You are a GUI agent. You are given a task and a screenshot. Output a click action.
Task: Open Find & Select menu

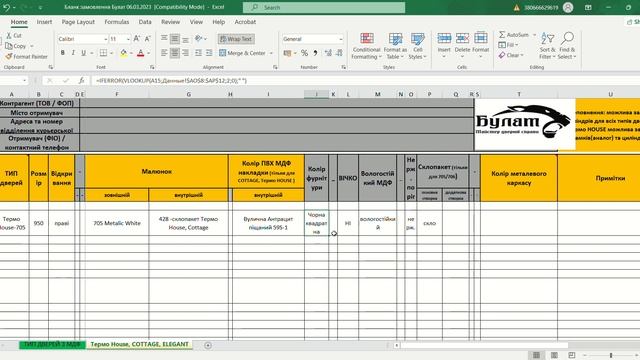coord(567,46)
